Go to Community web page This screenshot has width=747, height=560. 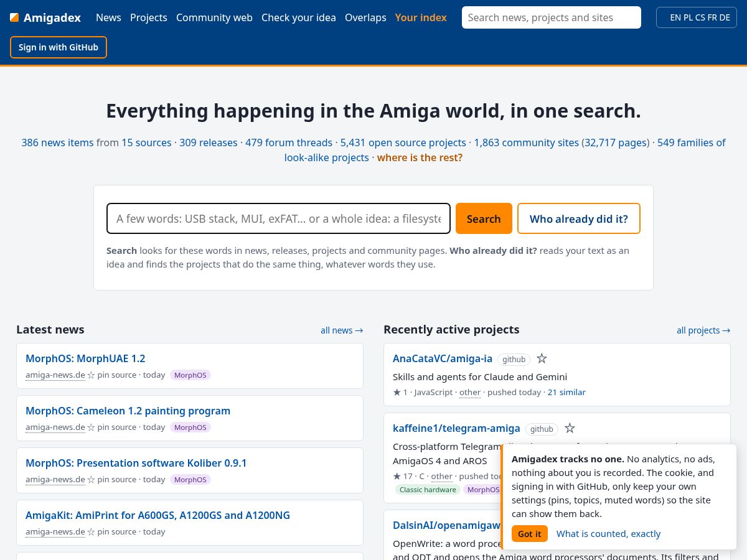(x=214, y=17)
